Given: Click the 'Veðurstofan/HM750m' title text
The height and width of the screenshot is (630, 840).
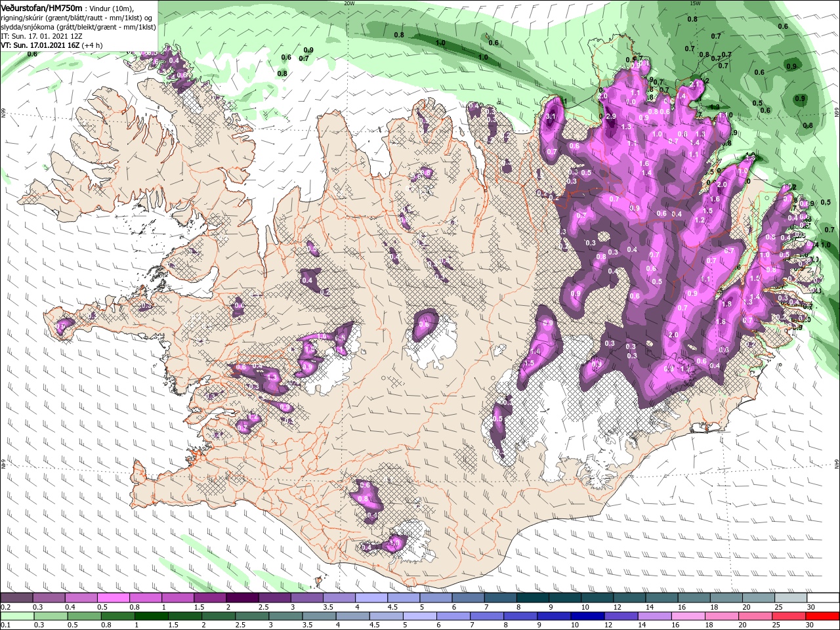Looking at the screenshot, I should (42, 7).
